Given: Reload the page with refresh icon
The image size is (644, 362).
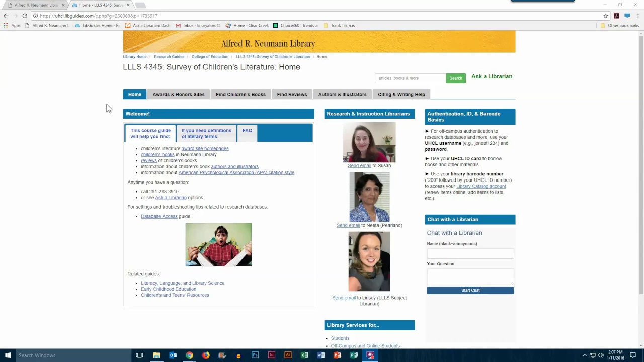Looking at the screenshot, I should 25,16.
